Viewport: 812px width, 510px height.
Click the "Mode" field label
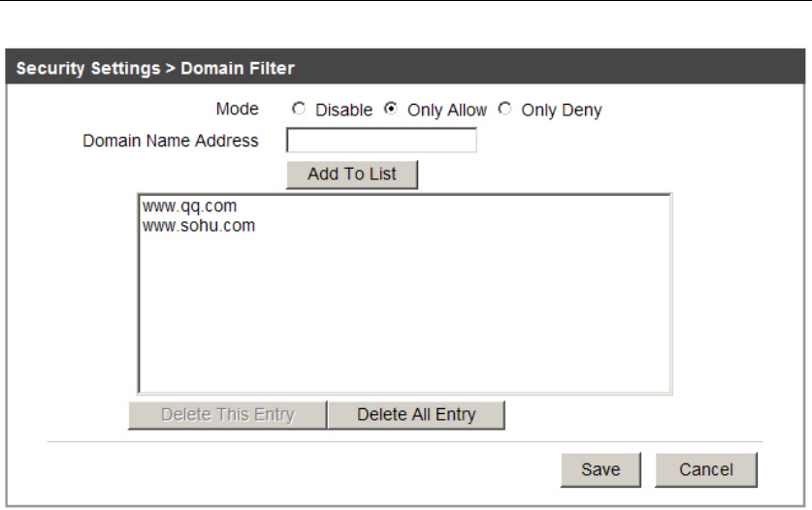click(x=237, y=110)
